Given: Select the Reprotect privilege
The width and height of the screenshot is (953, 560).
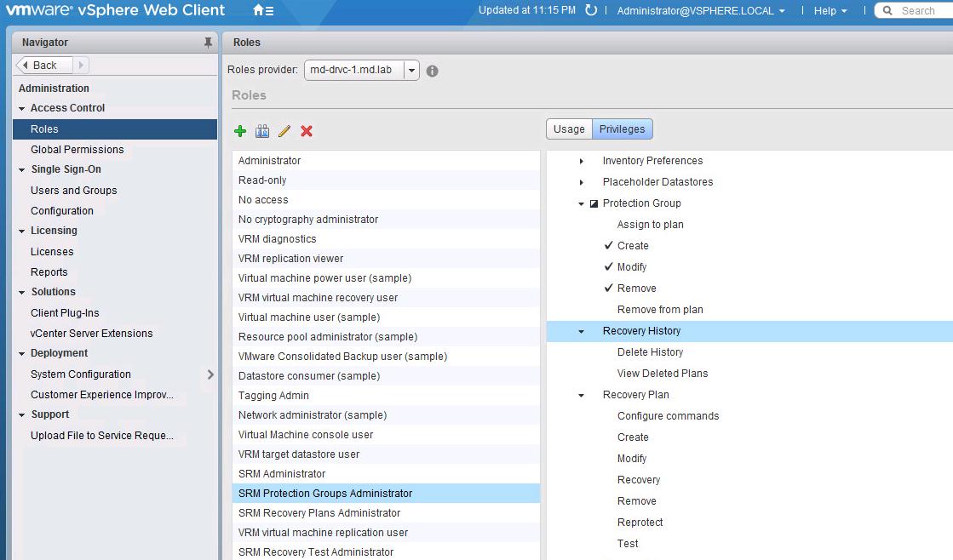Looking at the screenshot, I should [x=640, y=523].
